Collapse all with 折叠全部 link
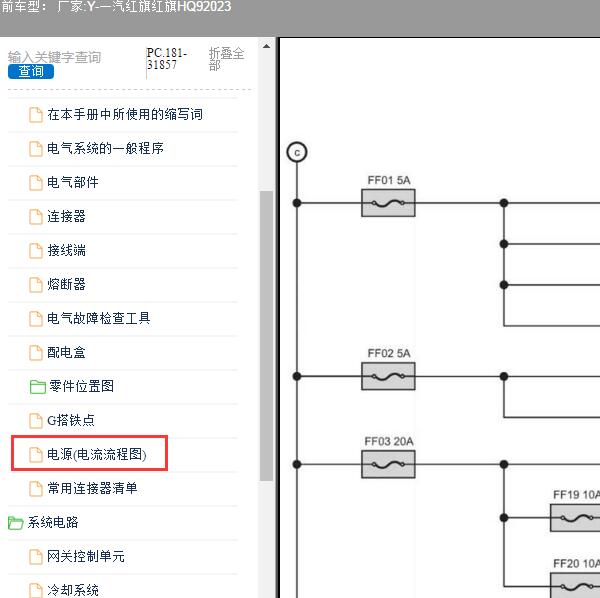Viewport: 600px width, 598px height. [226, 59]
